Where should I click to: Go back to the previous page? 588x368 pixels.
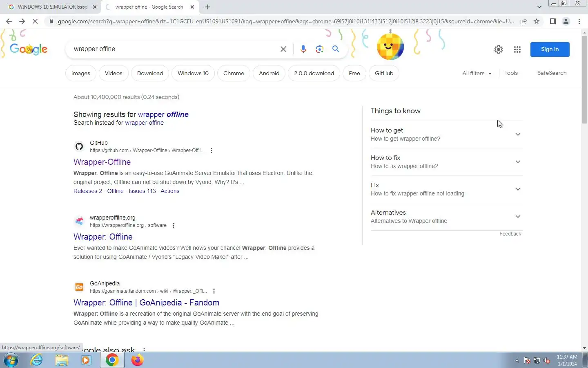[9, 21]
